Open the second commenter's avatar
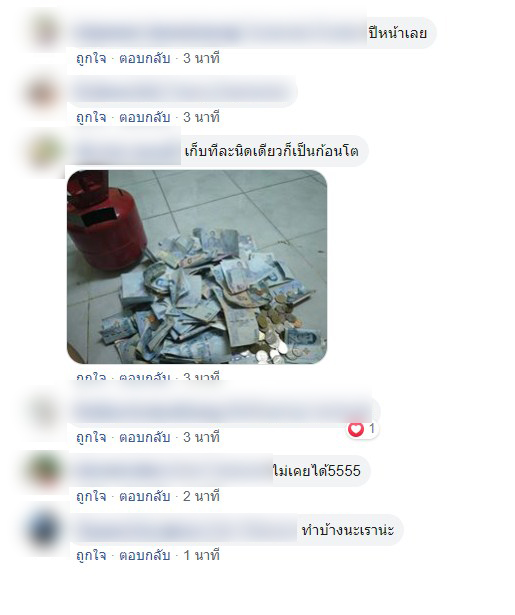515x615 pixels. tap(44, 93)
